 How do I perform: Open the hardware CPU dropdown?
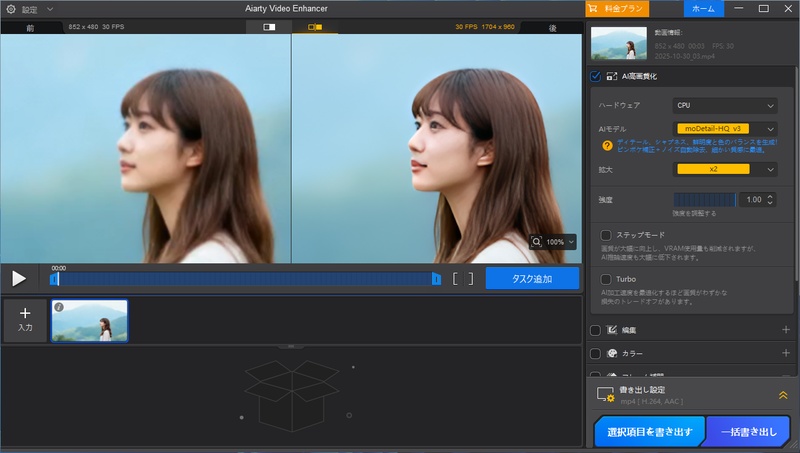coord(725,106)
